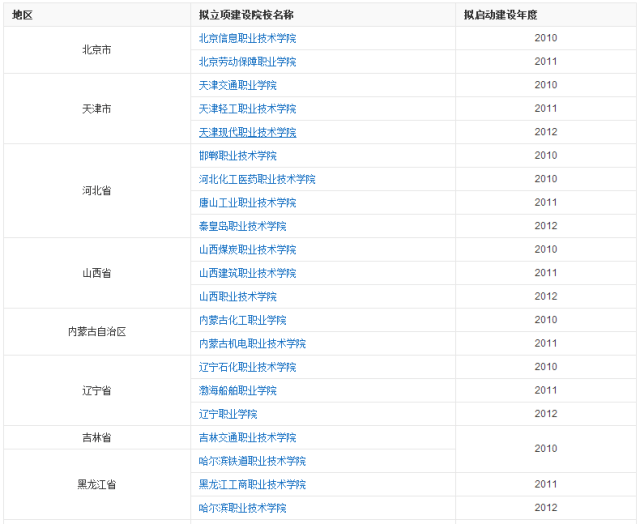Open 黑龙江工商职业技术学院 link
The width and height of the screenshot is (640, 524).
pos(252,484)
